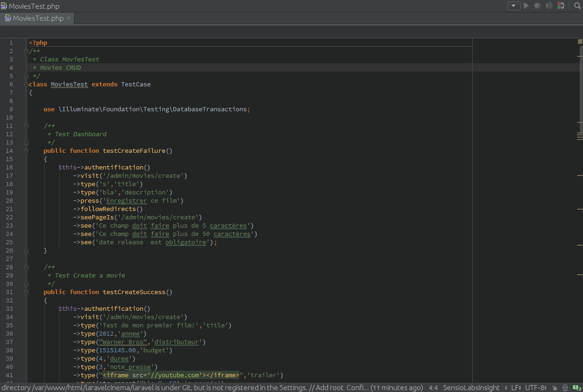583x392 pixels.
Task: Click the testCreateSuccess function name
Action: [134, 292]
